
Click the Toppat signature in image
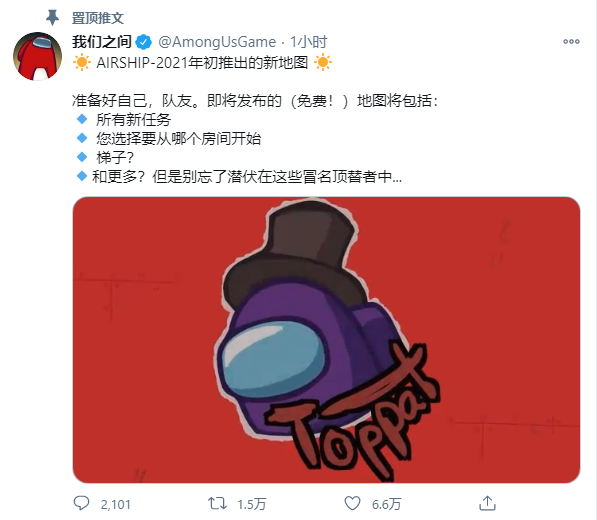352,413
